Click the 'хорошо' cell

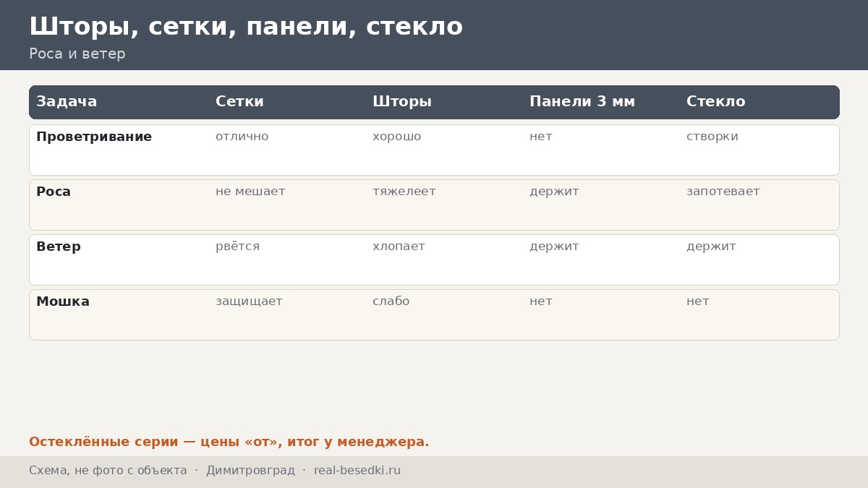397,137
